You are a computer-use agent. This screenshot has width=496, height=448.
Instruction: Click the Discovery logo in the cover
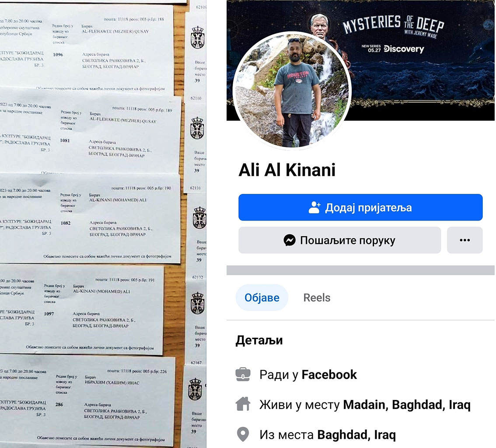[404, 49]
